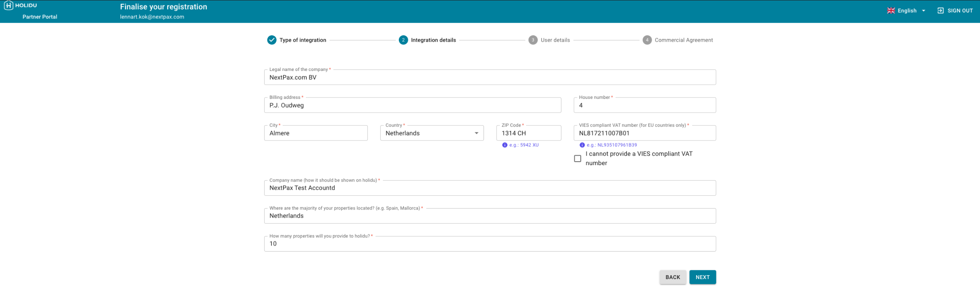Image resolution: width=980 pixels, height=298 pixels.
Task: Click the sign out door icon
Action: click(940, 11)
